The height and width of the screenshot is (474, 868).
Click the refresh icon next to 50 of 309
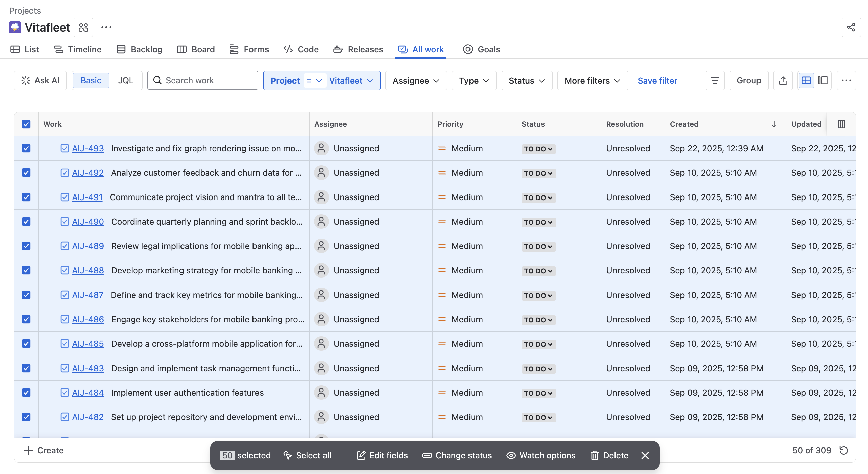pos(844,450)
